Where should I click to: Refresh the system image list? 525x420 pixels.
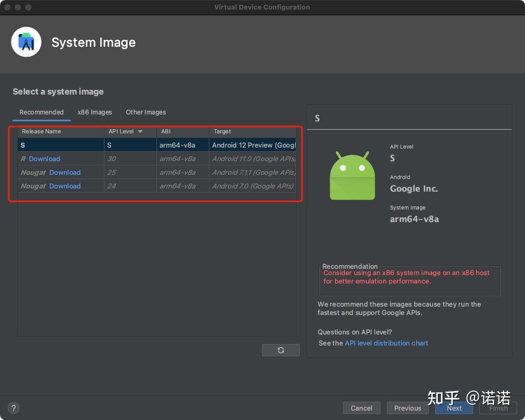click(x=280, y=350)
